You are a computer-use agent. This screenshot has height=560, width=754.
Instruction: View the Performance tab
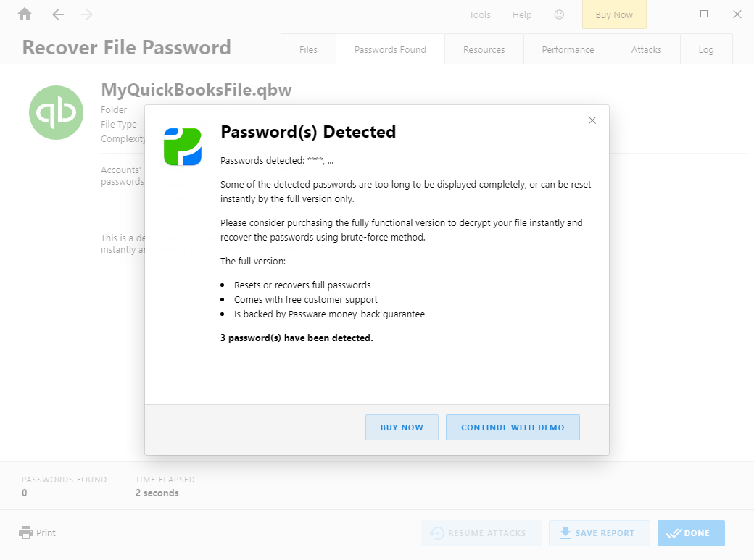tap(568, 49)
